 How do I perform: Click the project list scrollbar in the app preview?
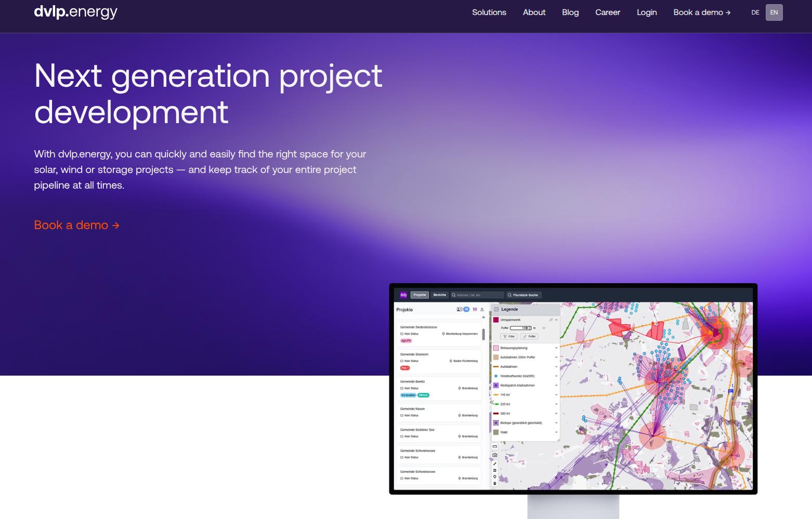[483, 334]
